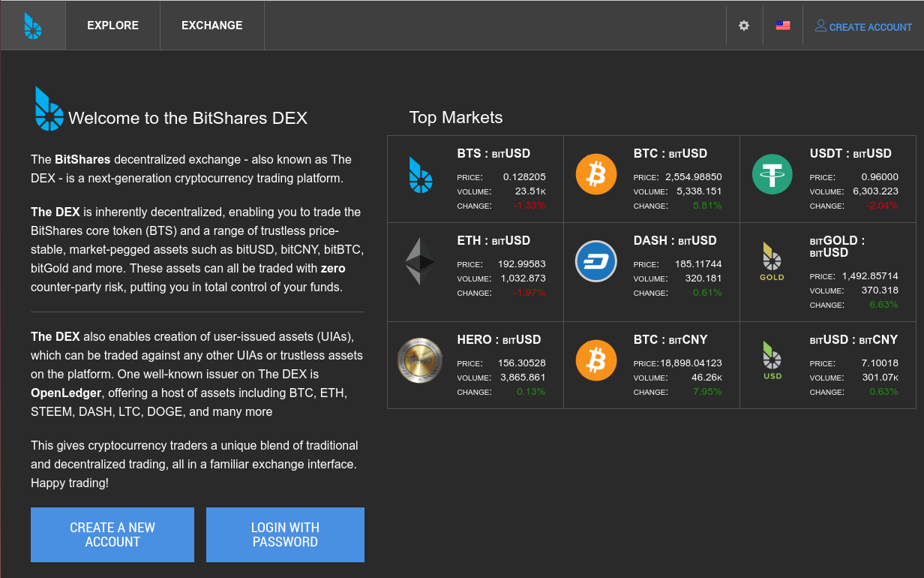Viewport: 924px width, 578px height.
Task: Click the DASH change value 0.61%
Action: (x=708, y=293)
